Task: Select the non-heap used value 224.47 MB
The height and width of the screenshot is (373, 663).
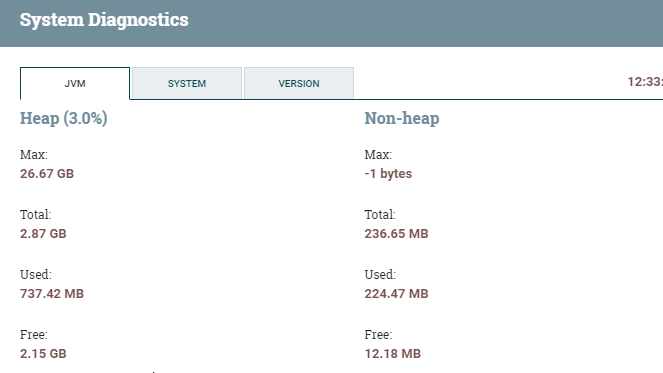Action: [x=397, y=294]
